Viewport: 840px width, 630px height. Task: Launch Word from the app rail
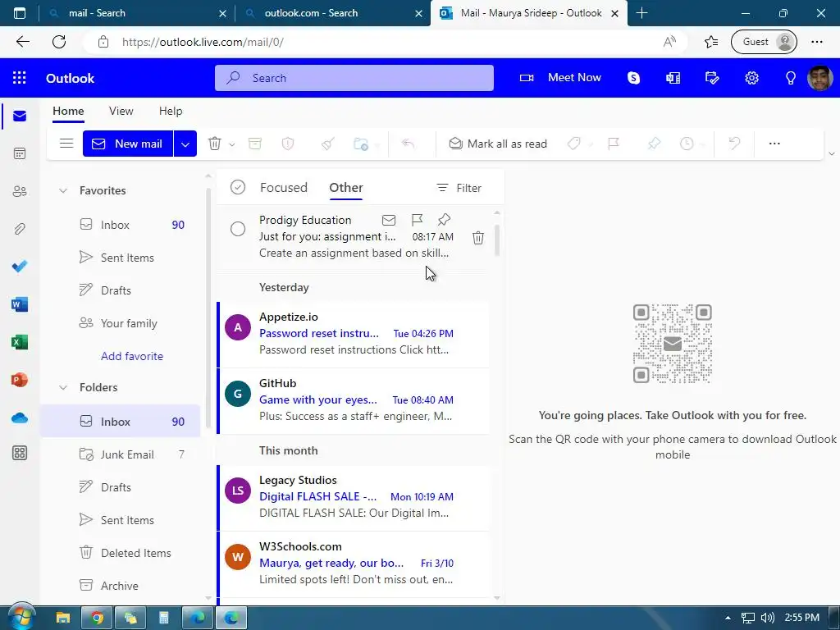pyautogui.click(x=20, y=304)
